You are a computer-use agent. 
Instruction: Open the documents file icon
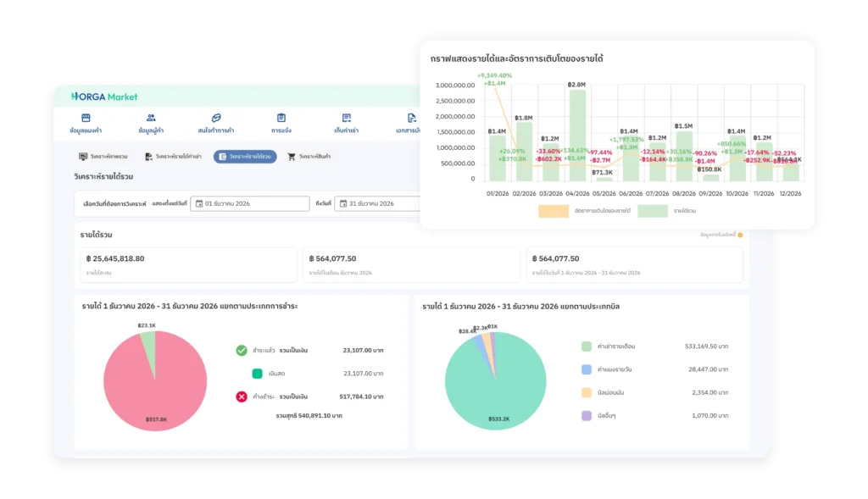tap(411, 118)
